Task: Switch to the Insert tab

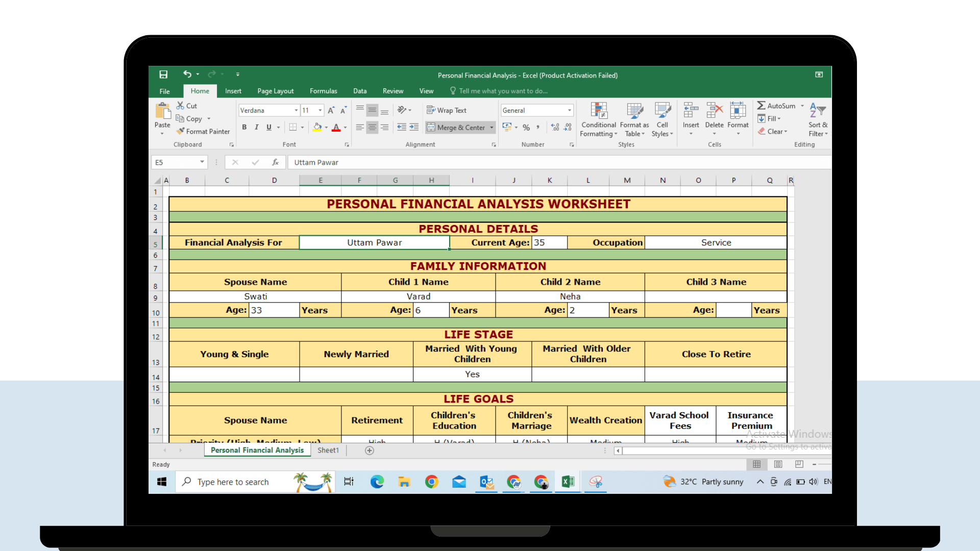Action: pyautogui.click(x=233, y=91)
